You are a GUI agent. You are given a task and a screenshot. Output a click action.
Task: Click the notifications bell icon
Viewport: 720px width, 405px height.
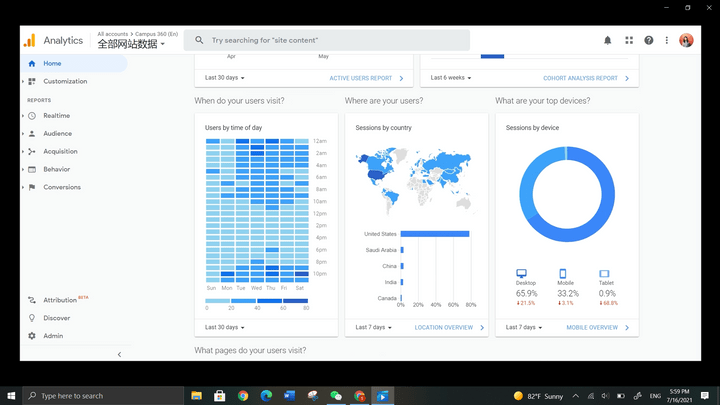pos(607,40)
